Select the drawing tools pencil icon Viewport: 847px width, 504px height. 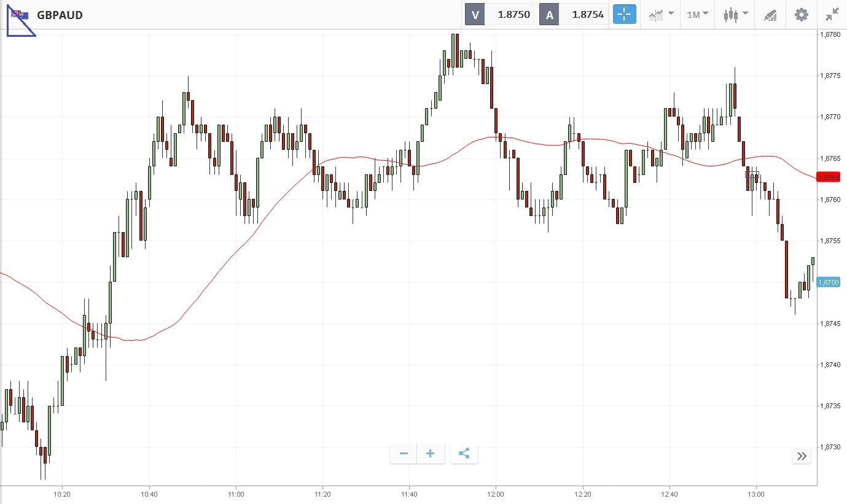pos(770,15)
